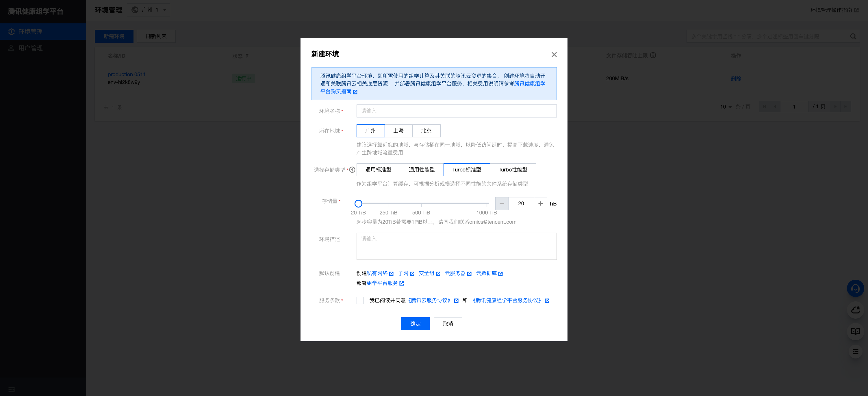
Task: Open the customer support headset icon
Action: coord(855,288)
